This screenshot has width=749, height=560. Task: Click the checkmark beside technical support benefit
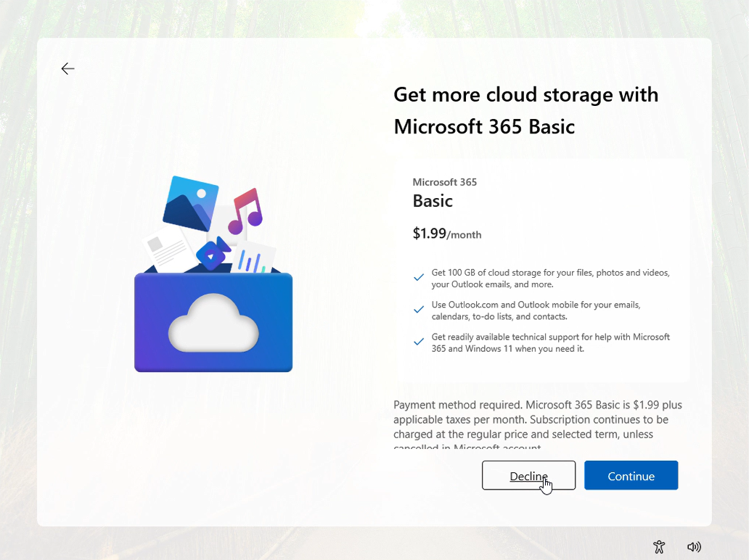pyautogui.click(x=419, y=341)
